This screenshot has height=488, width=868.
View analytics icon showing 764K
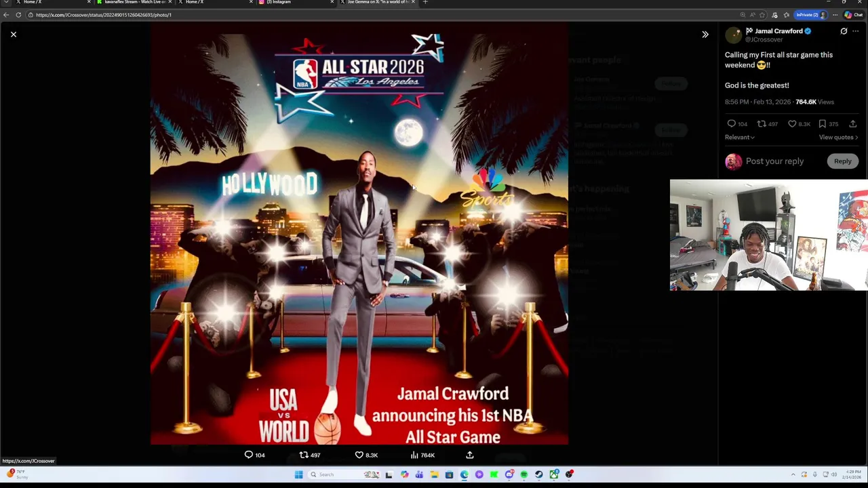[422, 455]
